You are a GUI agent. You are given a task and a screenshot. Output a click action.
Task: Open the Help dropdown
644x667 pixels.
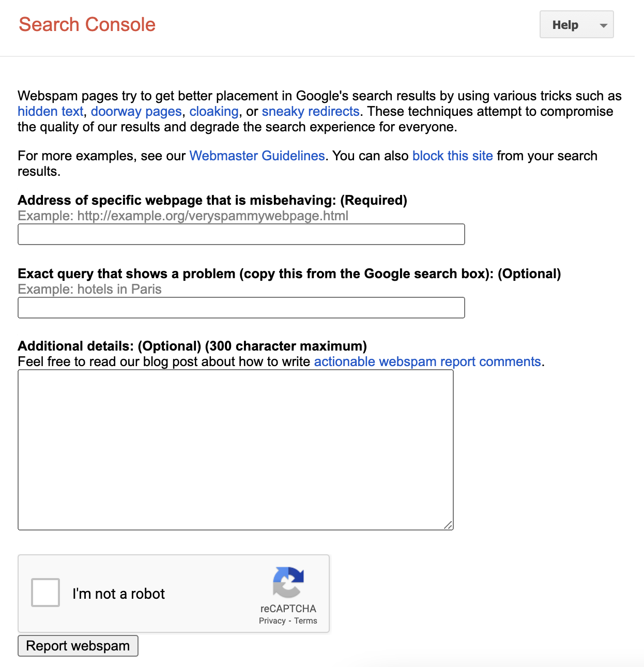[576, 24]
